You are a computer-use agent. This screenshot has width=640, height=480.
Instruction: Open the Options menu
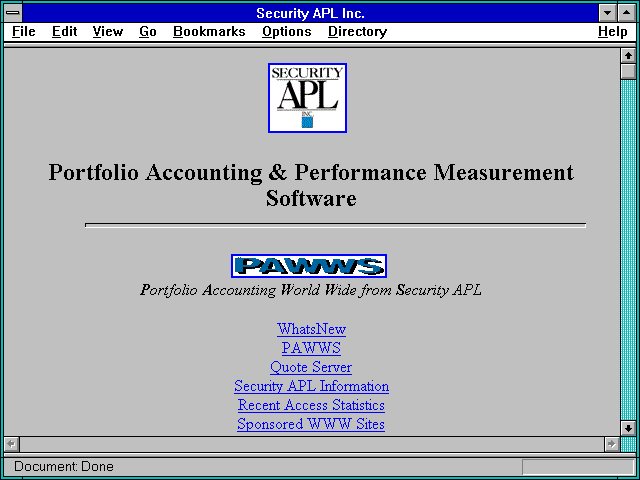click(x=287, y=31)
